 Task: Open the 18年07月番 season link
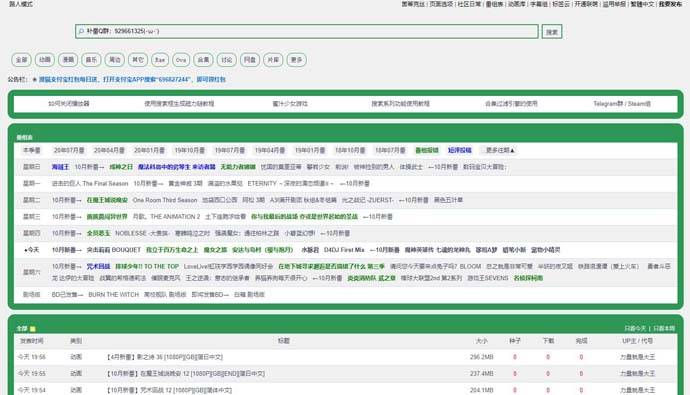pos(390,150)
